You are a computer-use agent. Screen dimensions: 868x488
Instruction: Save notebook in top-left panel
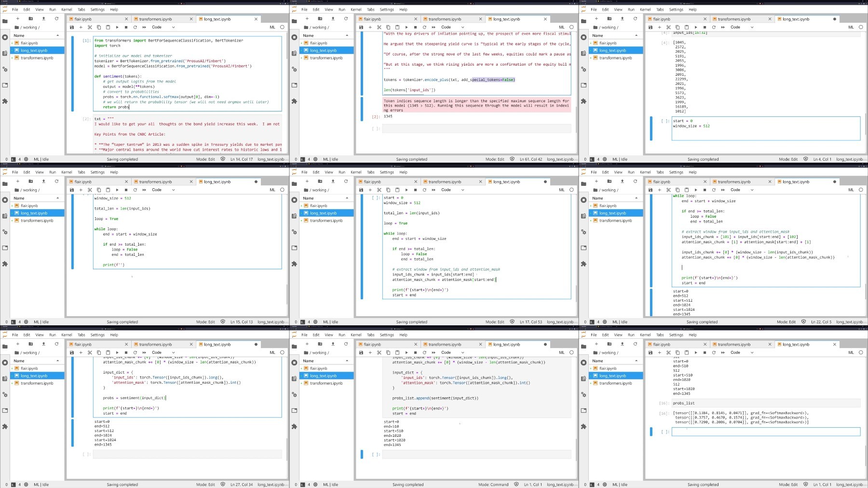coord(72,27)
